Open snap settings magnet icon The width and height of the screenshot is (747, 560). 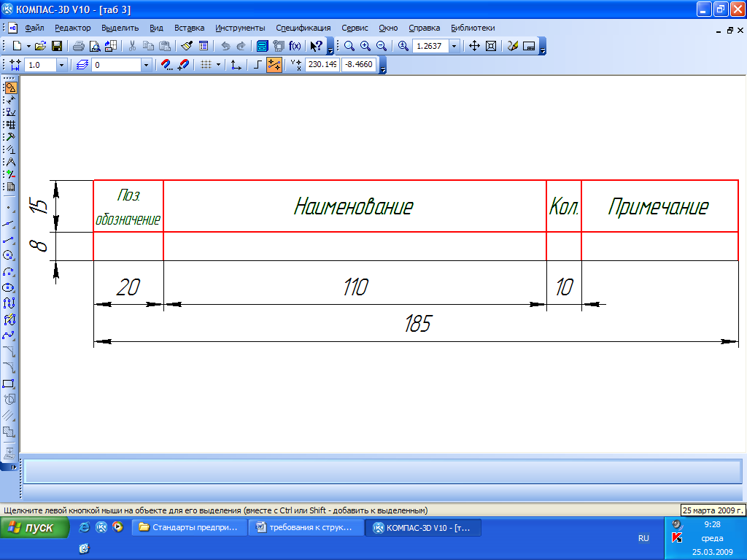coord(167,65)
